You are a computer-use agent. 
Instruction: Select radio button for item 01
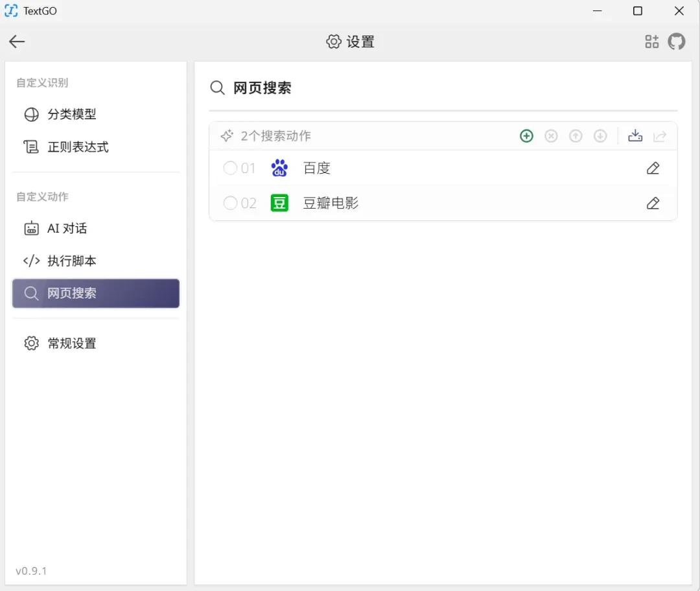pyautogui.click(x=230, y=168)
